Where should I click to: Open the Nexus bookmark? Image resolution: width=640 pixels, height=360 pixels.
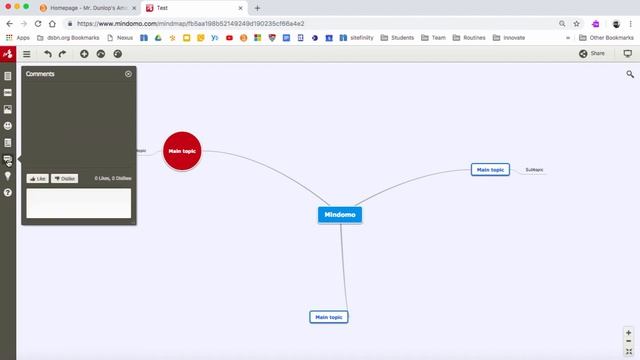tap(120, 38)
